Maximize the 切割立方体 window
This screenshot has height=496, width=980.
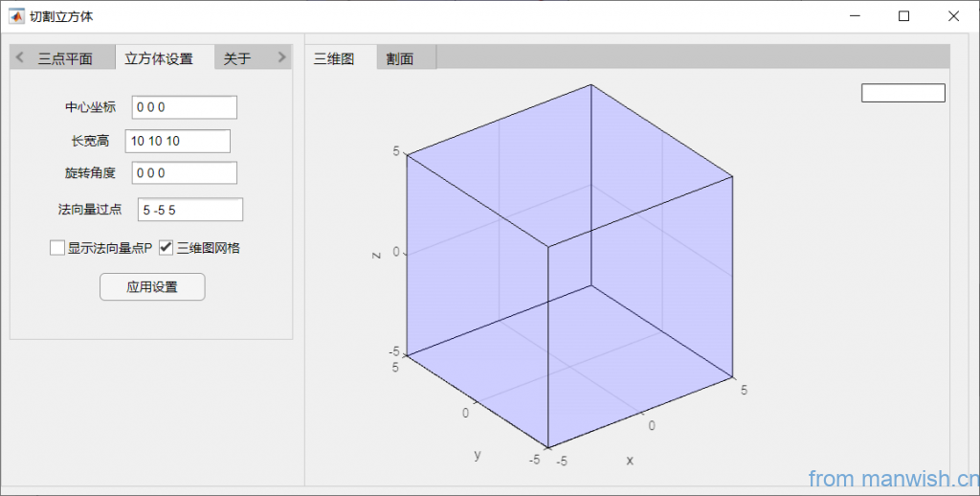(903, 16)
